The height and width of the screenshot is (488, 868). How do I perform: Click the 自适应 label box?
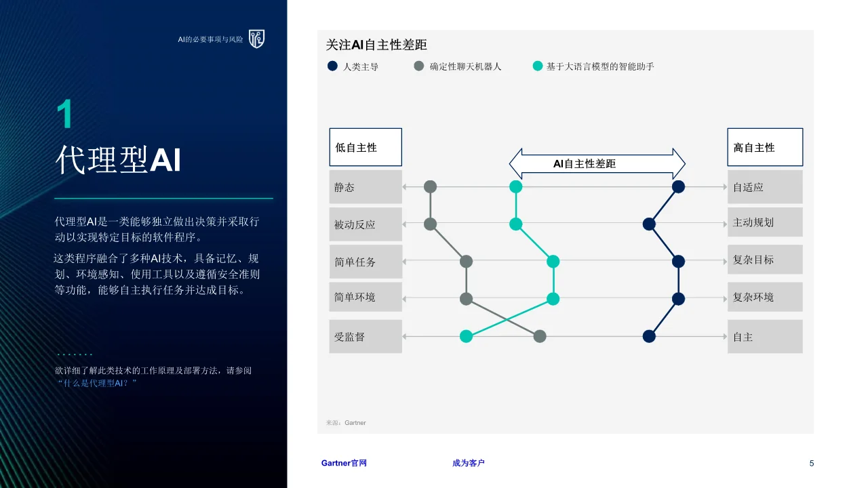tap(765, 187)
